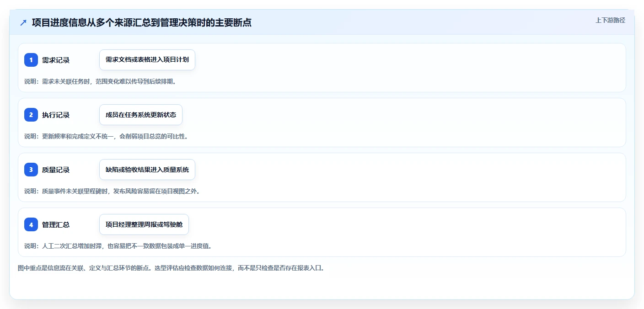Select the 上下游路径 label
Image resolution: width=644 pixels, height=309 pixels.
610,20
